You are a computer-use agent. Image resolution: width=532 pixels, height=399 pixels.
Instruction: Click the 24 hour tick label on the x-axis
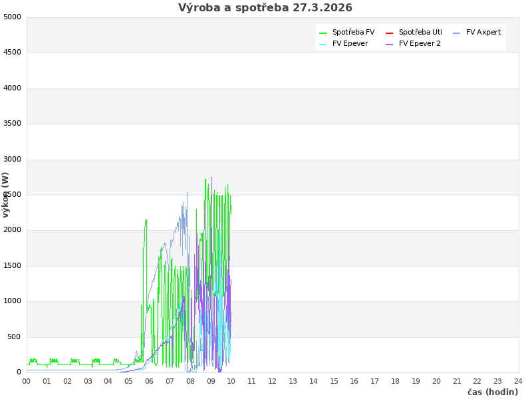(519, 381)
